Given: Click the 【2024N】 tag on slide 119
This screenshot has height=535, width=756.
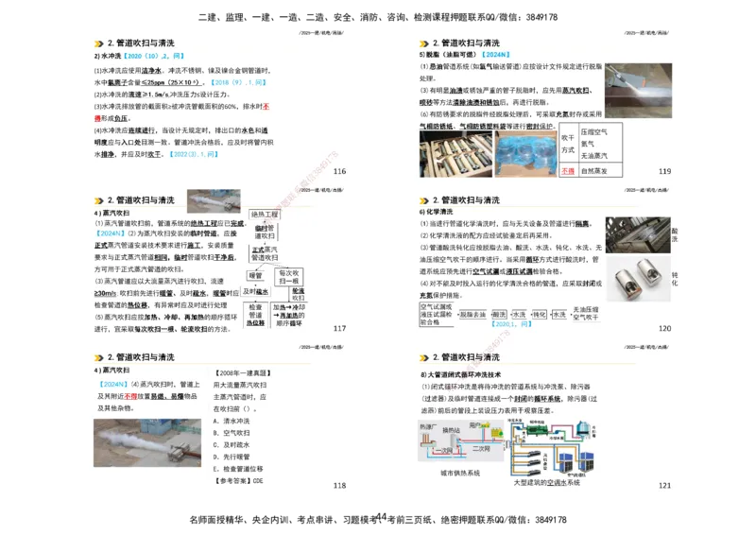Looking at the screenshot, I should coord(496,55).
